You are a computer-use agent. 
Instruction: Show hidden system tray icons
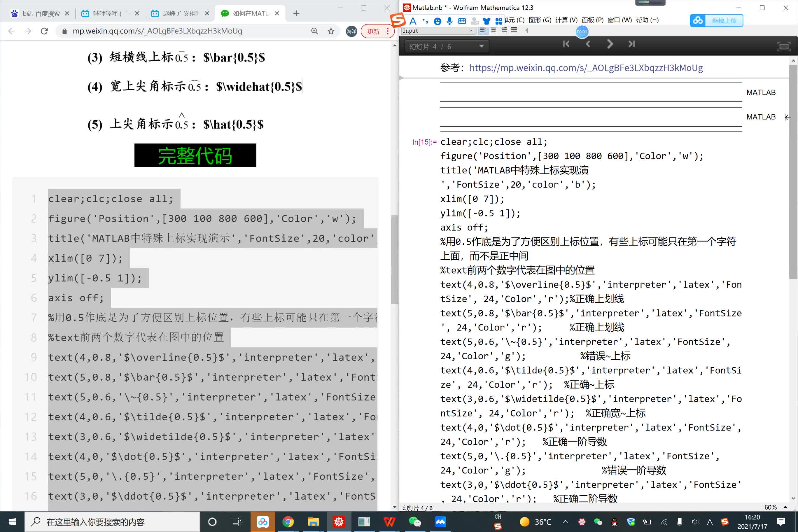[565, 522]
